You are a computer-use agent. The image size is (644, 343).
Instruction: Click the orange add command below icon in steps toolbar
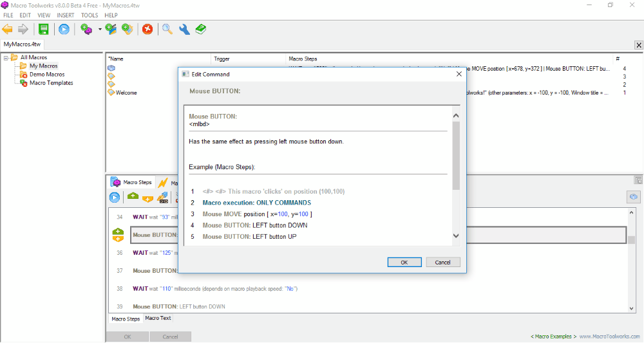(x=148, y=199)
